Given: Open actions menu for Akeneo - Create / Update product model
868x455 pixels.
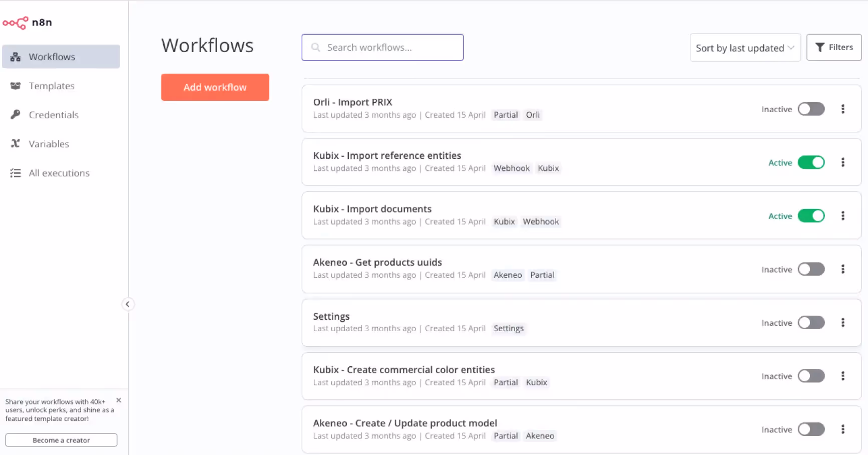Looking at the screenshot, I should click(x=843, y=429).
